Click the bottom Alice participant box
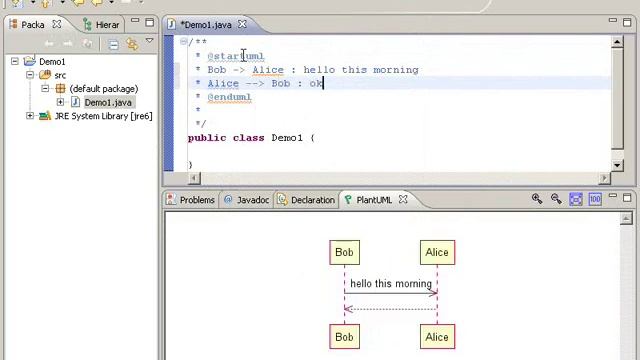Image resolution: width=640 pixels, height=360 pixels. [437, 337]
